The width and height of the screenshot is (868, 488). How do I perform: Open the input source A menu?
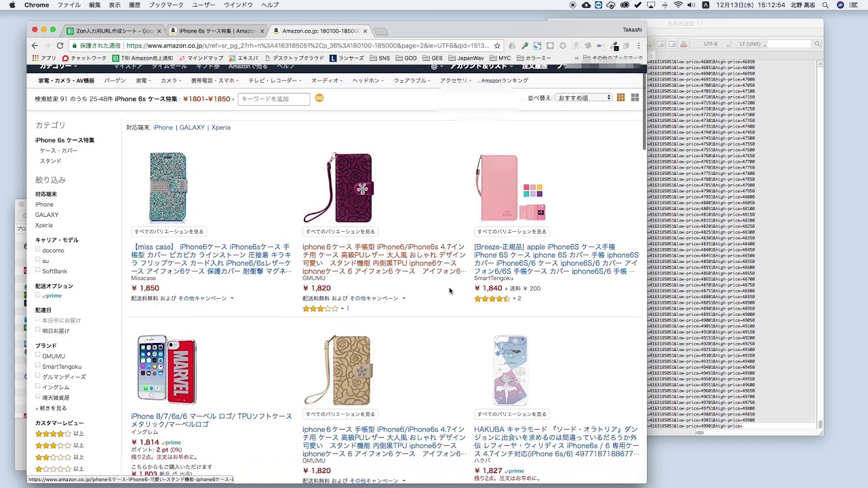point(706,5)
